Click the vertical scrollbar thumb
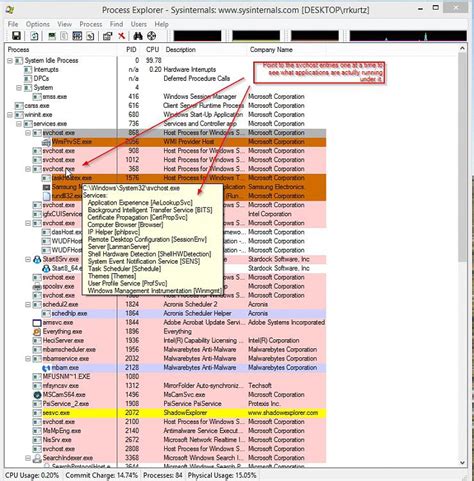 (462, 157)
